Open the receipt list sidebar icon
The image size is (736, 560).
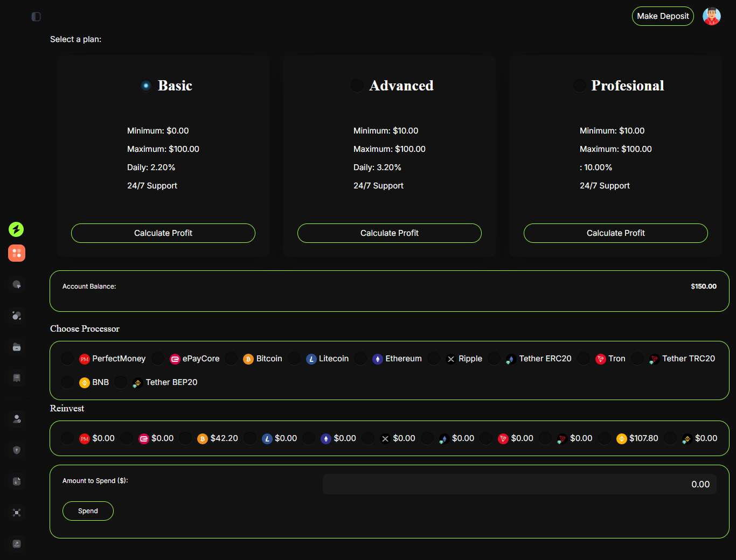[x=17, y=378]
